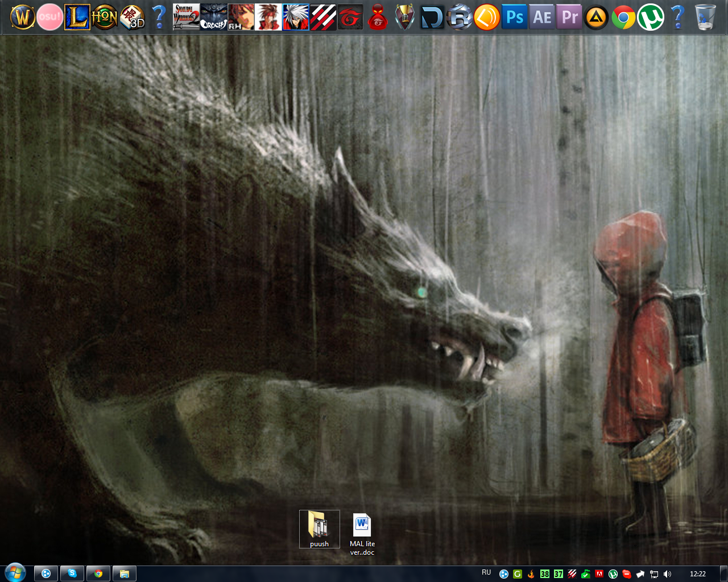Open the volume control slider

click(x=666, y=573)
